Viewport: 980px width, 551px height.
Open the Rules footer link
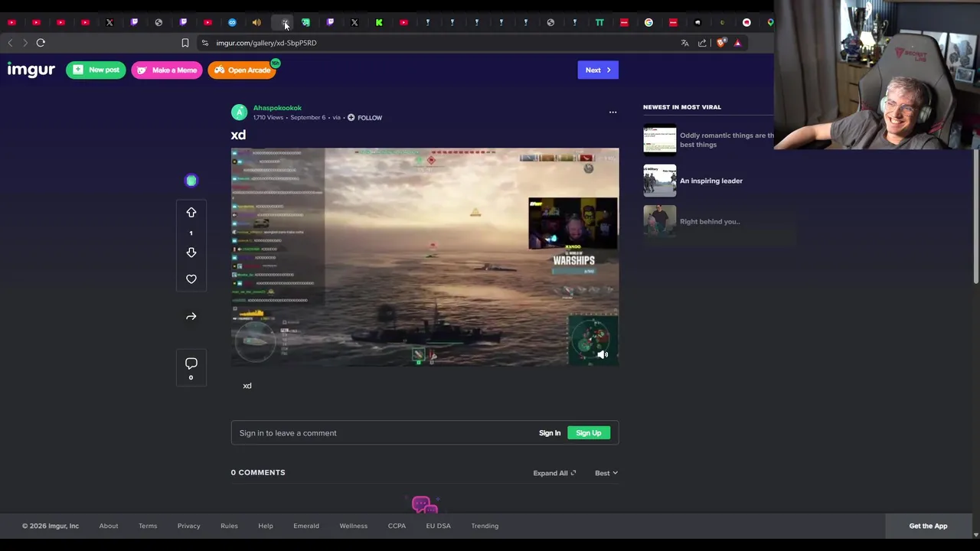pyautogui.click(x=229, y=526)
